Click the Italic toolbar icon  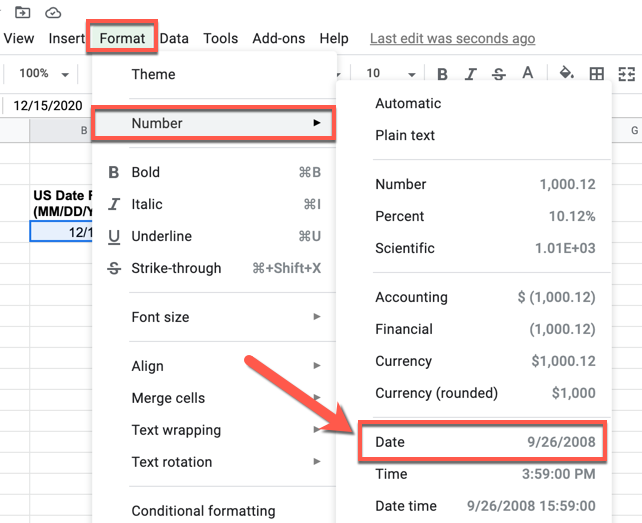pyautogui.click(x=471, y=73)
